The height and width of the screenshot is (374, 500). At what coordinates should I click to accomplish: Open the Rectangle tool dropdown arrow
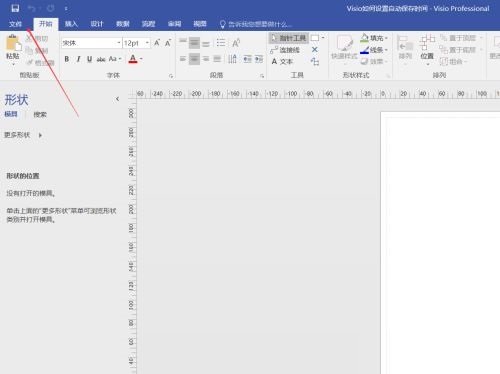click(323, 38)
